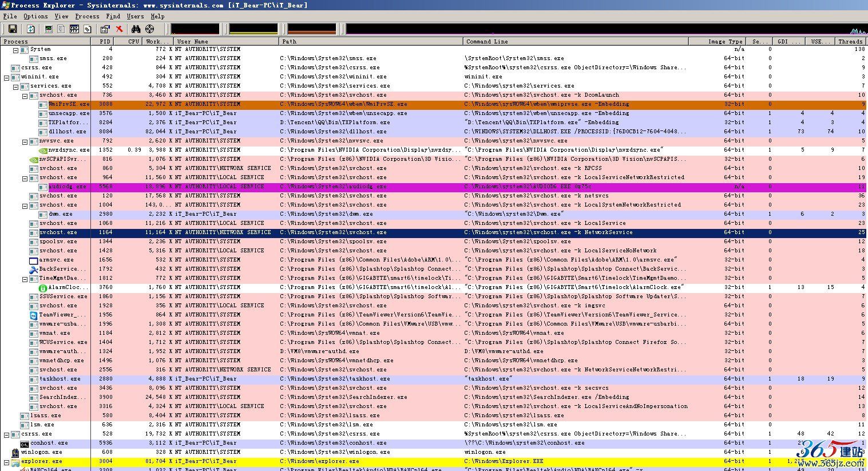Screen dimensions: 868x471
Task: Sort by the Command Line column header
Action: (575, 41)
